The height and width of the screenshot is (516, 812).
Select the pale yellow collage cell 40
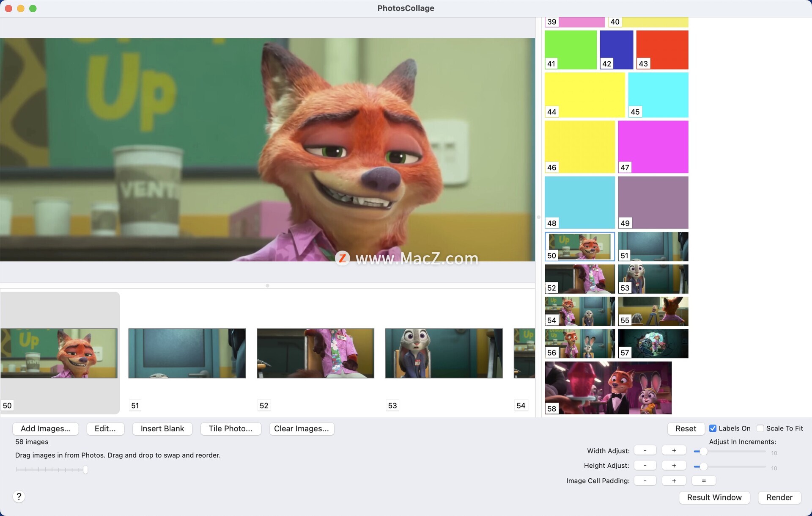click(648, 22)
